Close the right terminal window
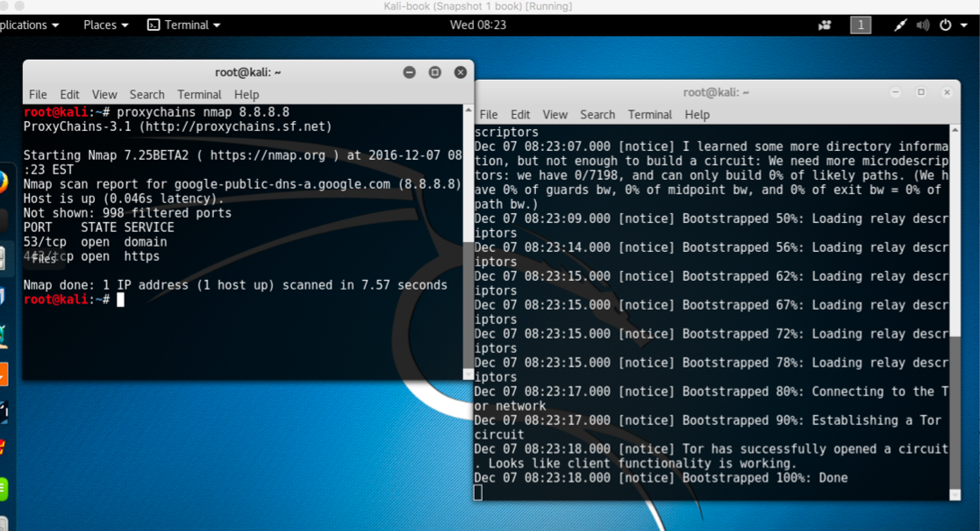This screenshot has height=531, width=980. (x=947, y=92)
